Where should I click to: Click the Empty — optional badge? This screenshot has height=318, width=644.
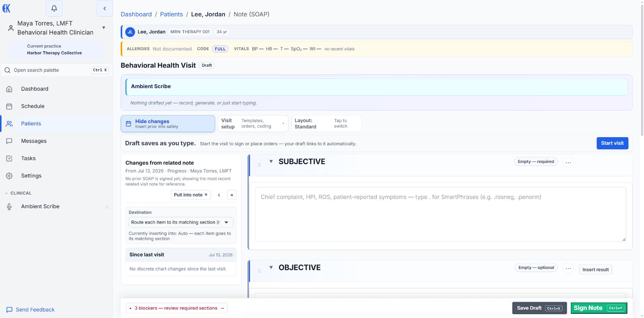536,268
